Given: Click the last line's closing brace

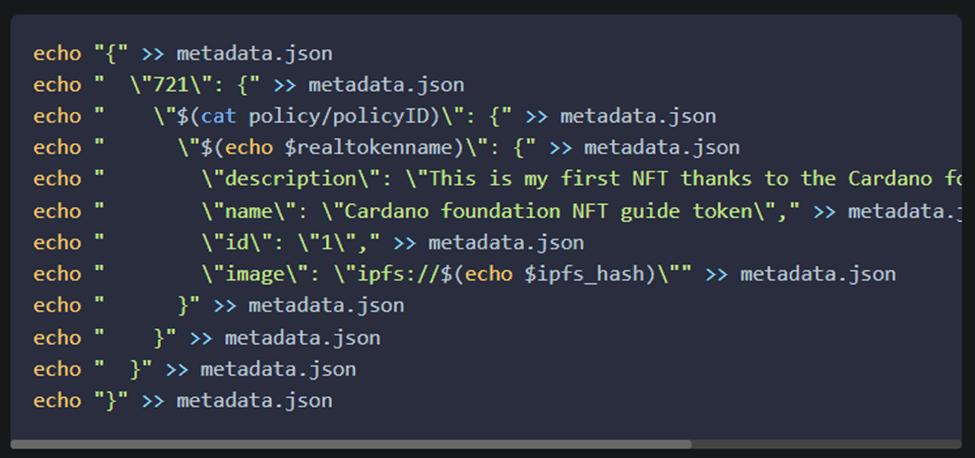Looking at the screenshot, I should [111, 400].
